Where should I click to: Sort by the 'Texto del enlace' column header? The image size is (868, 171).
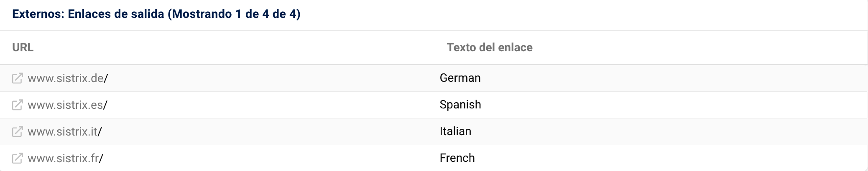[489, 48]
